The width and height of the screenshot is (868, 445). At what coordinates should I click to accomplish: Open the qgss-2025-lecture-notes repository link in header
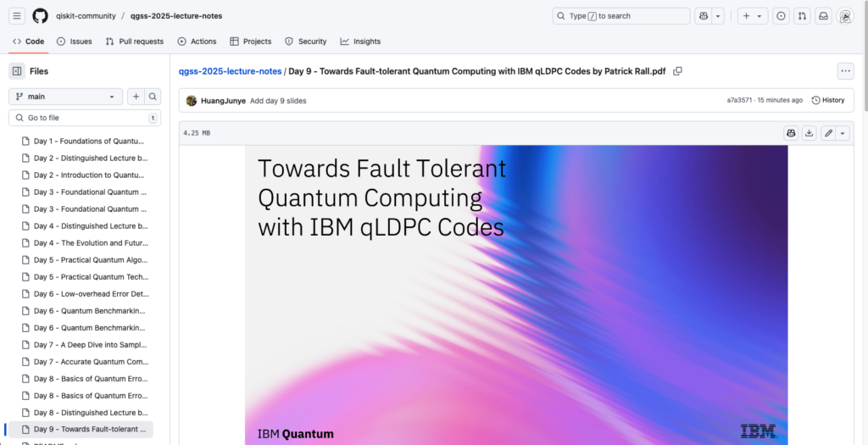[x=176, y=16]
